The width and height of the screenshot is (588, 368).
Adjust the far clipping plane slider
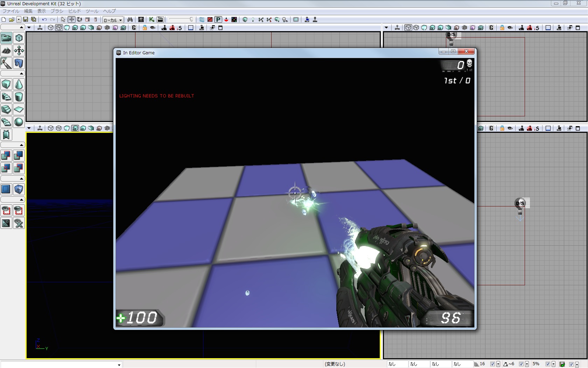pos(181,20)
